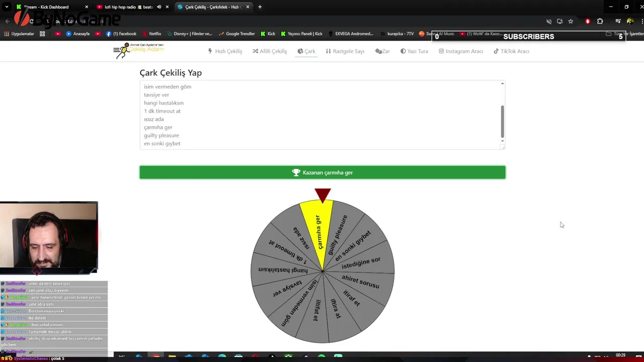Bookmark this page with the star icon
644x362 pixels.
tap(571, 21)
